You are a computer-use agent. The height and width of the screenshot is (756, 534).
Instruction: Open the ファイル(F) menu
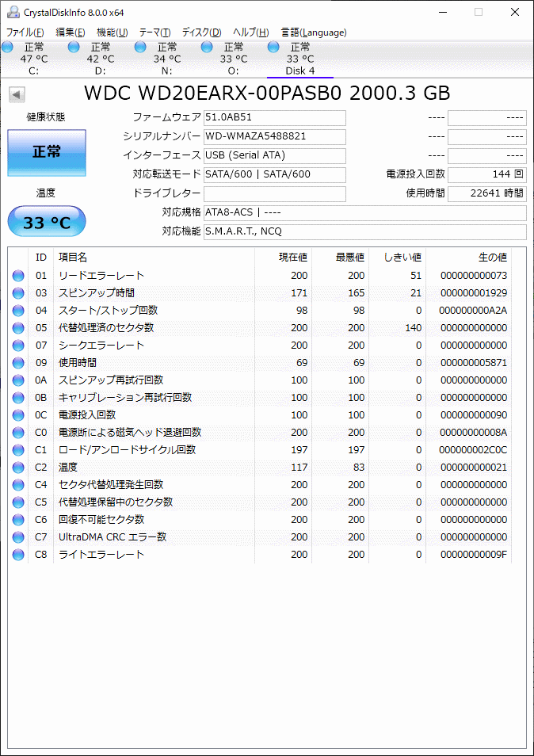pos(25,32)
